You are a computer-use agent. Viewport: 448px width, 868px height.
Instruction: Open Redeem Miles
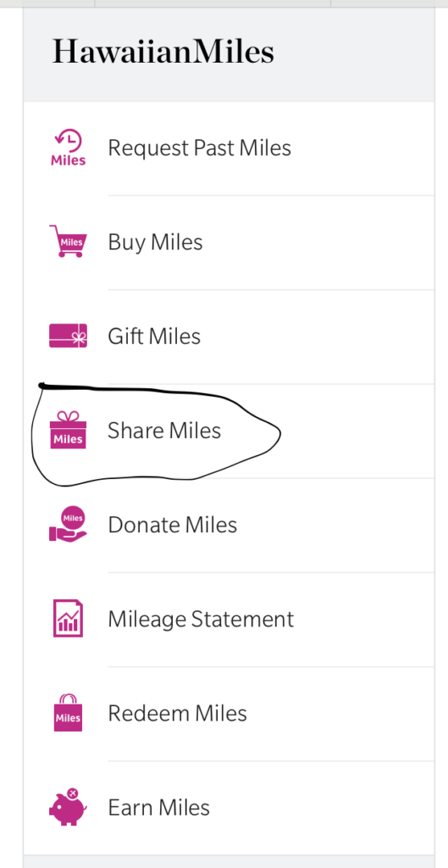(x=229, y=713)
